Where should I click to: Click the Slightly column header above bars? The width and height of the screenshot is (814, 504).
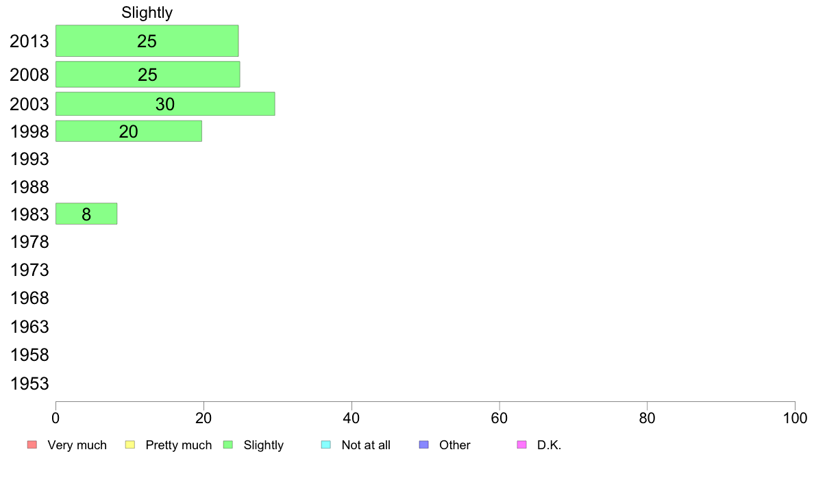coord(147,12)
